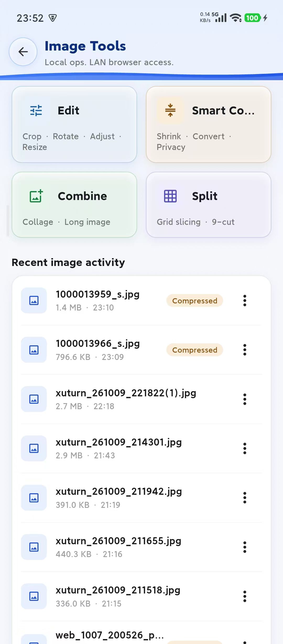Tap Compressed badge on 1000013966_s.jpg
283x644 pixels.
[195, 350]
